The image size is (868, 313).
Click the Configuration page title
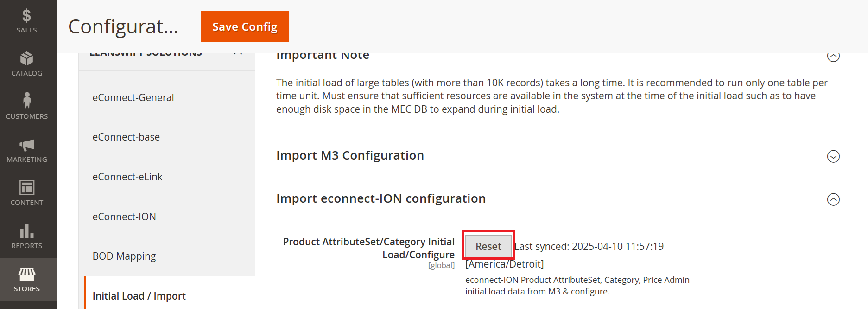pyautogui.click(x=123, y=27)
